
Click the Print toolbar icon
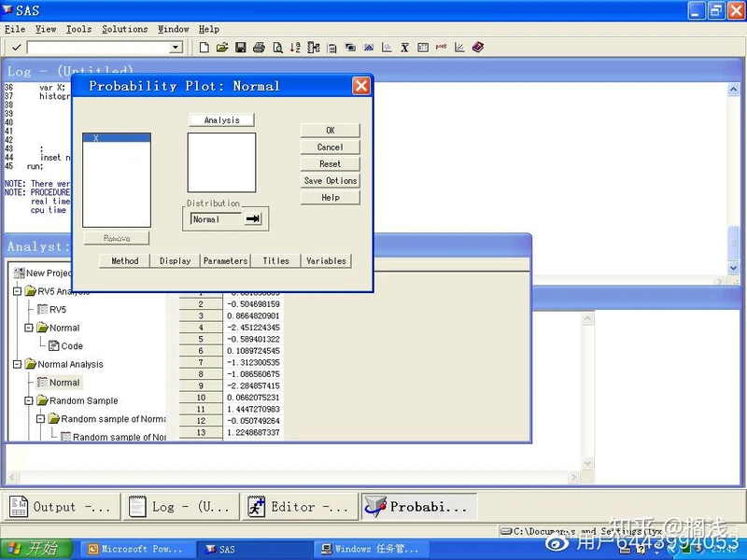259,48
